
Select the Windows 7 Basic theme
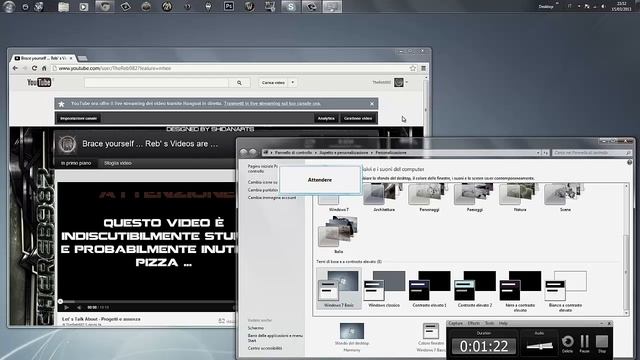pos(339,288)
